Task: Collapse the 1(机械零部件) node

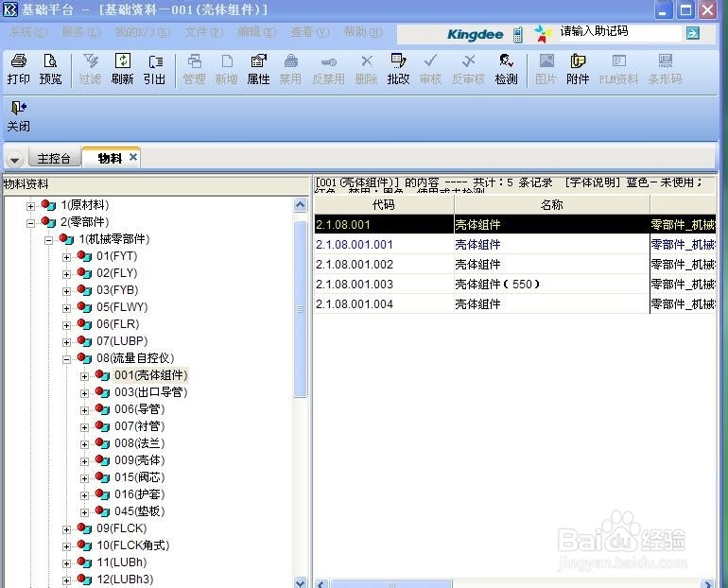Action: pos(49,240)
